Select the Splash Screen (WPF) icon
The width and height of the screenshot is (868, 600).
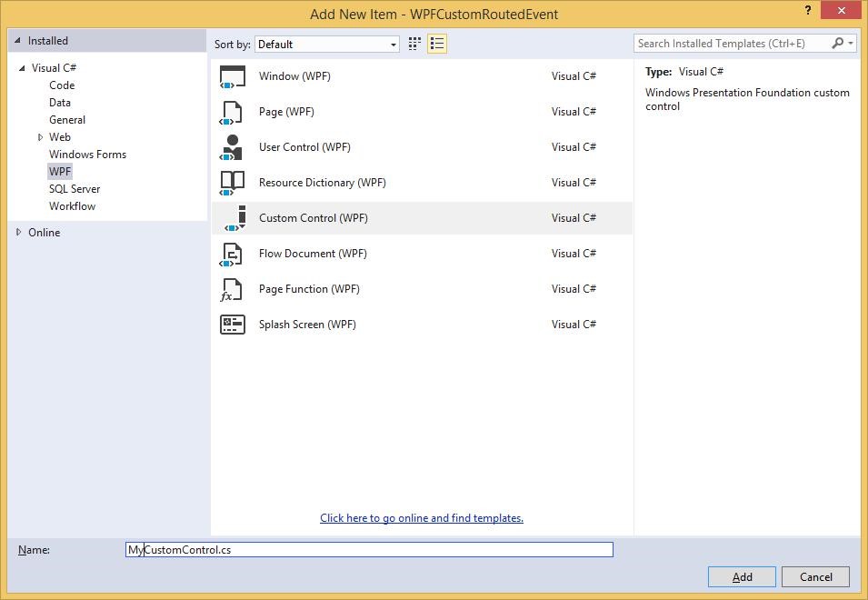[x=232, y=325]
